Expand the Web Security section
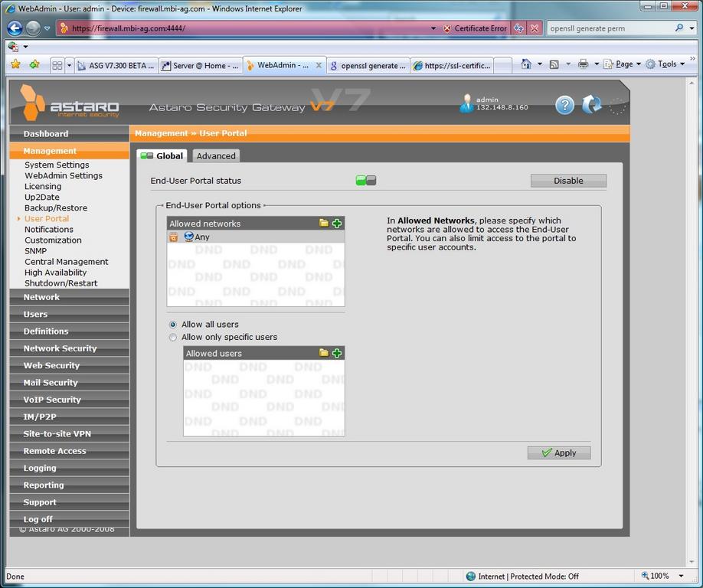Viewport: 703px width, 588px height. coord(70,365)
